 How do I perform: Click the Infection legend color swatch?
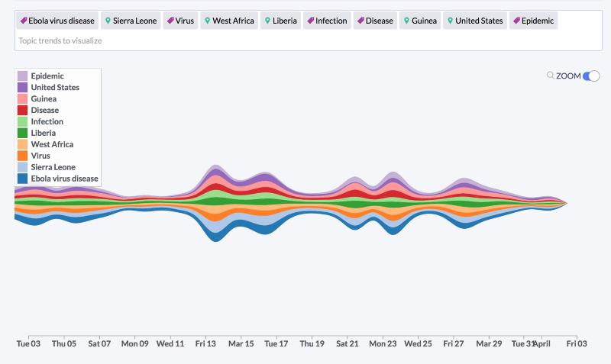(23, 121)
